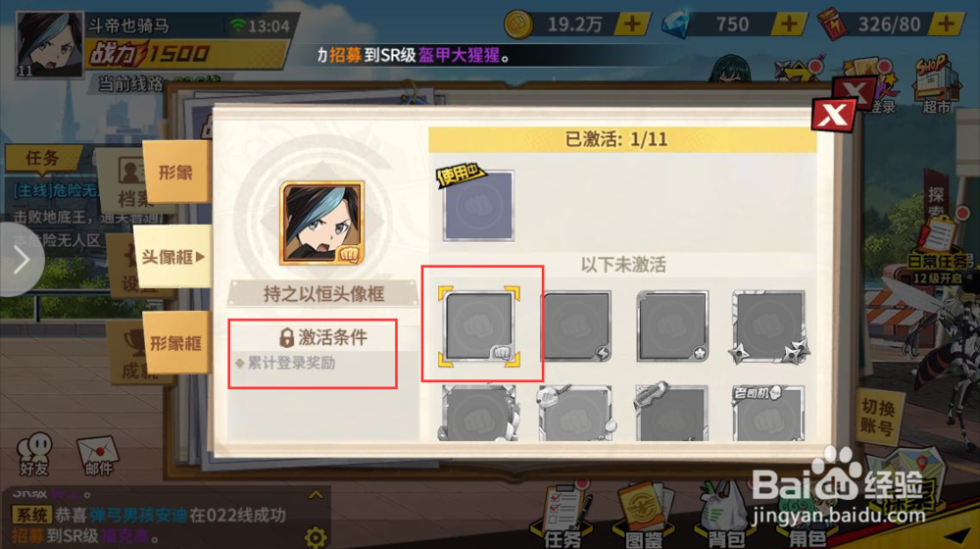
Task: Select the 老司机 locked avatar frame
Action: (768, 414)
